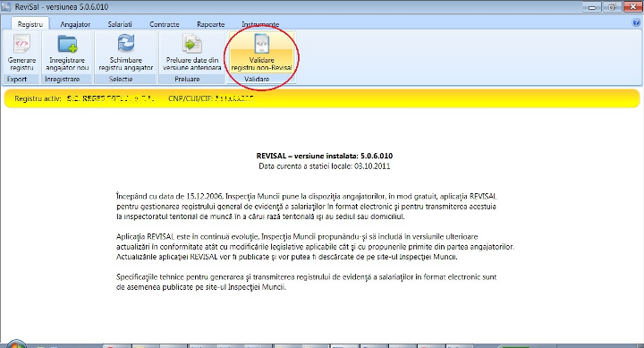Click the Preluare group label

[187, 79]
